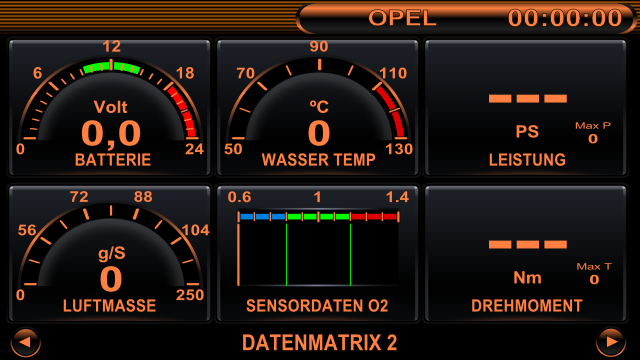This screenshot has height=360, width=640.
Task: Click the 0,0 Volt reading
Action: click(111, 133)
